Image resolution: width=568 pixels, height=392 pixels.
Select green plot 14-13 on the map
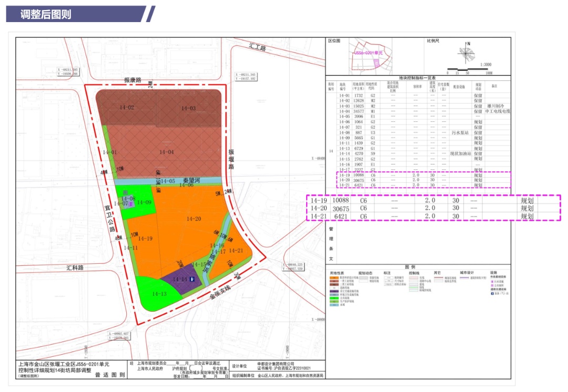159,294
